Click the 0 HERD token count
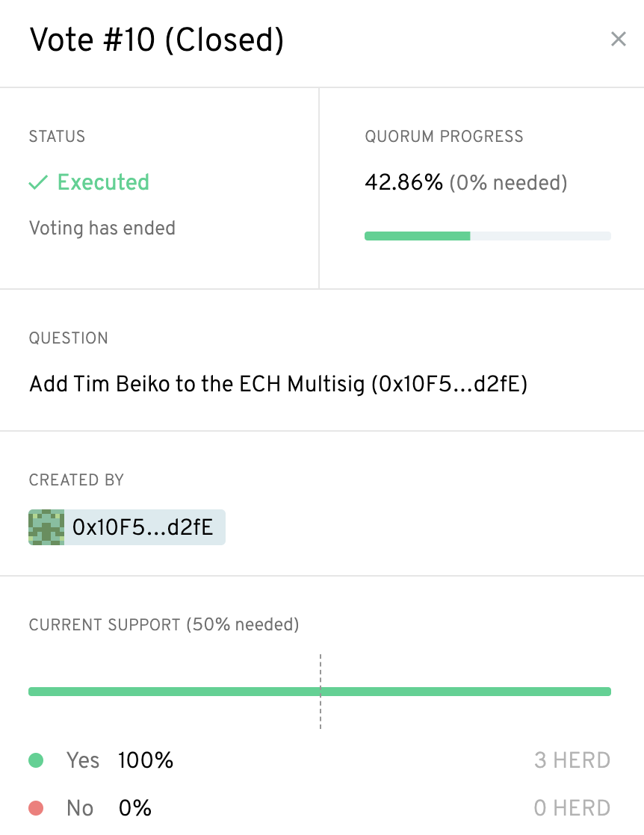This screenshot has width=644, height=835. point(572,807)
